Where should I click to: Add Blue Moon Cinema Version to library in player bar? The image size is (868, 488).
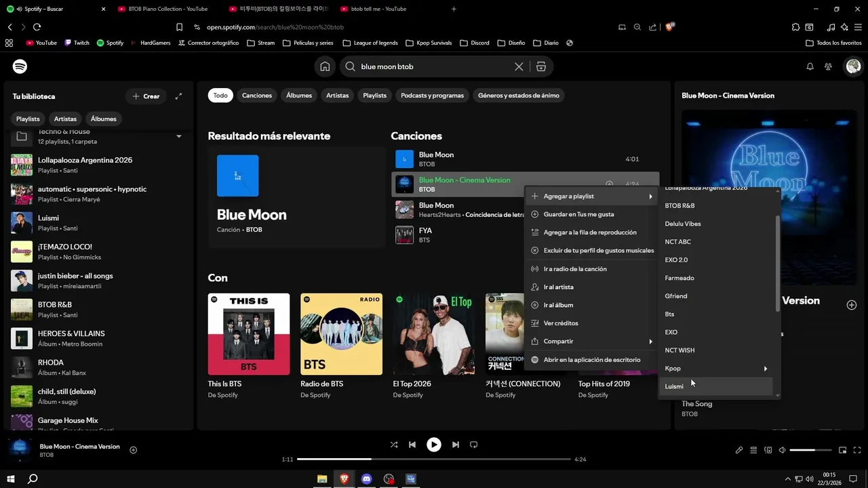click(x=133, y=450)
